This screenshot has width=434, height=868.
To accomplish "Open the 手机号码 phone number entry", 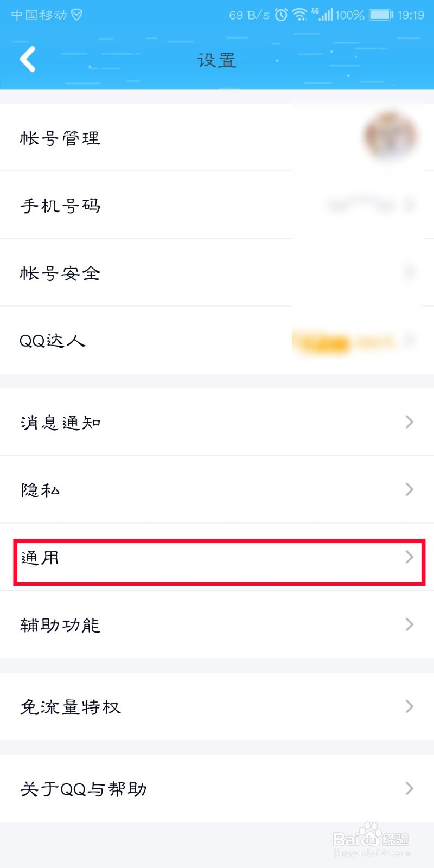I will (60, 206).
